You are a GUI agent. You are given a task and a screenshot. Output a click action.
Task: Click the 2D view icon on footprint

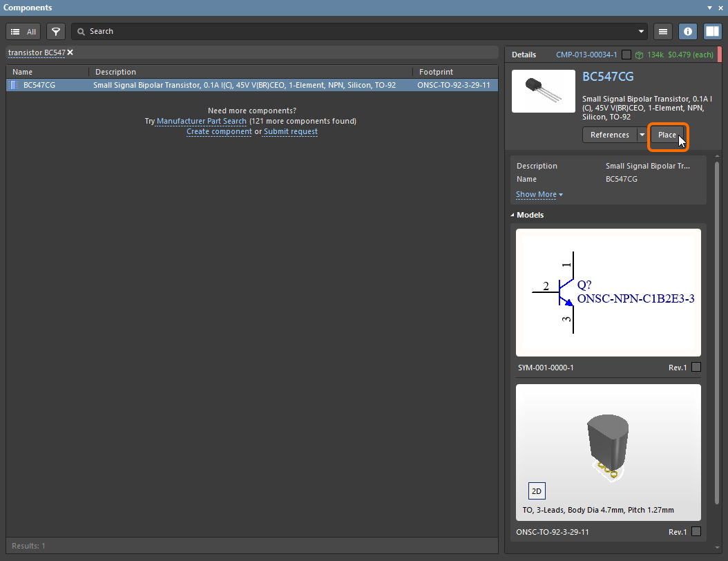click(537, 491)
